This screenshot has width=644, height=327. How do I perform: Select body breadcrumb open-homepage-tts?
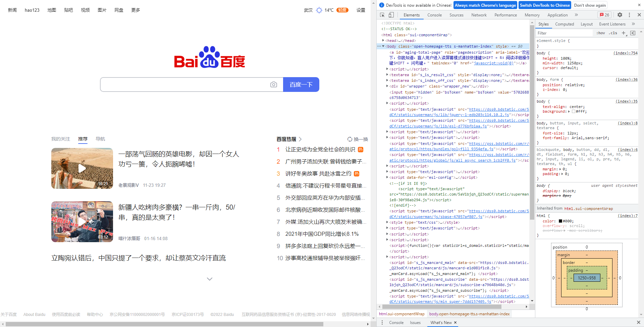point(469,314)
